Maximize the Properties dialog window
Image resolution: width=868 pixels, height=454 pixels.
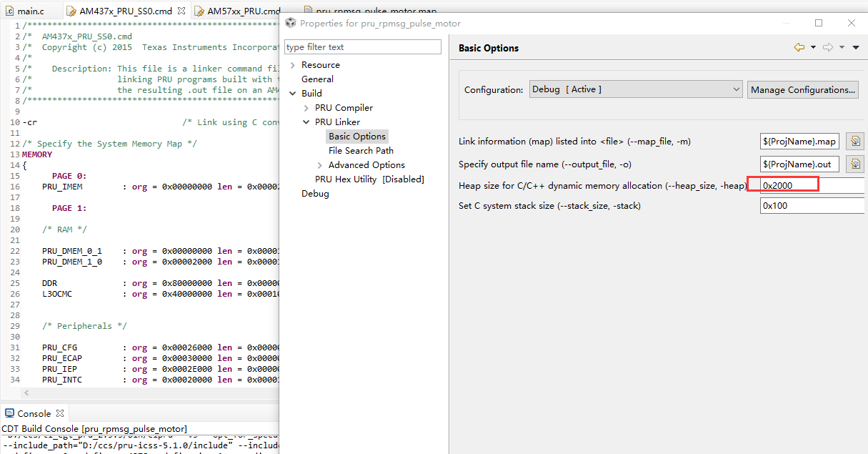819,23
